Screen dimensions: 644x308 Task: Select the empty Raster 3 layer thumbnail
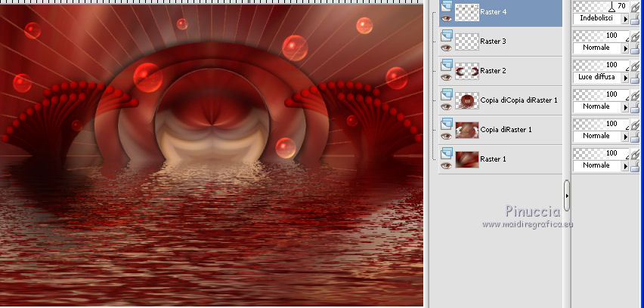pos(467,42)
